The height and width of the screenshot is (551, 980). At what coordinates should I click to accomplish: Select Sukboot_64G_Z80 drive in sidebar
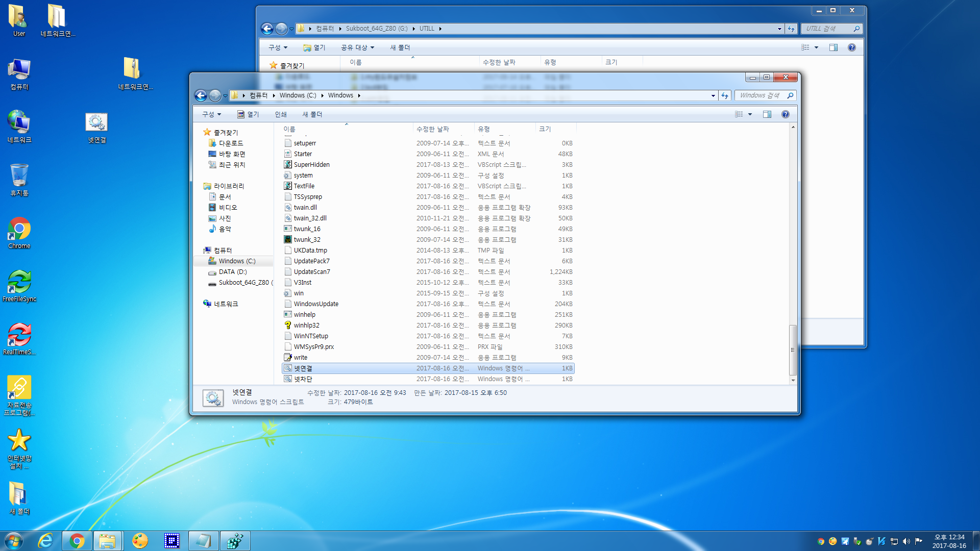coord(240,283)
